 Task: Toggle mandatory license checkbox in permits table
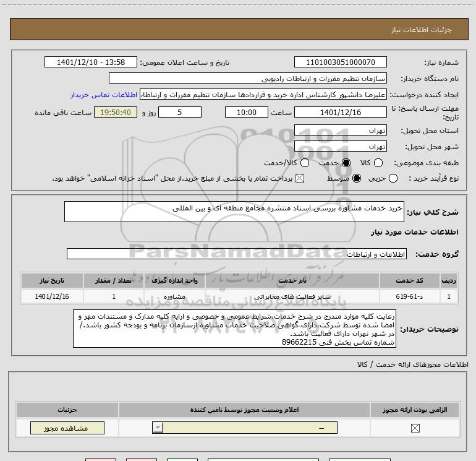415,428
